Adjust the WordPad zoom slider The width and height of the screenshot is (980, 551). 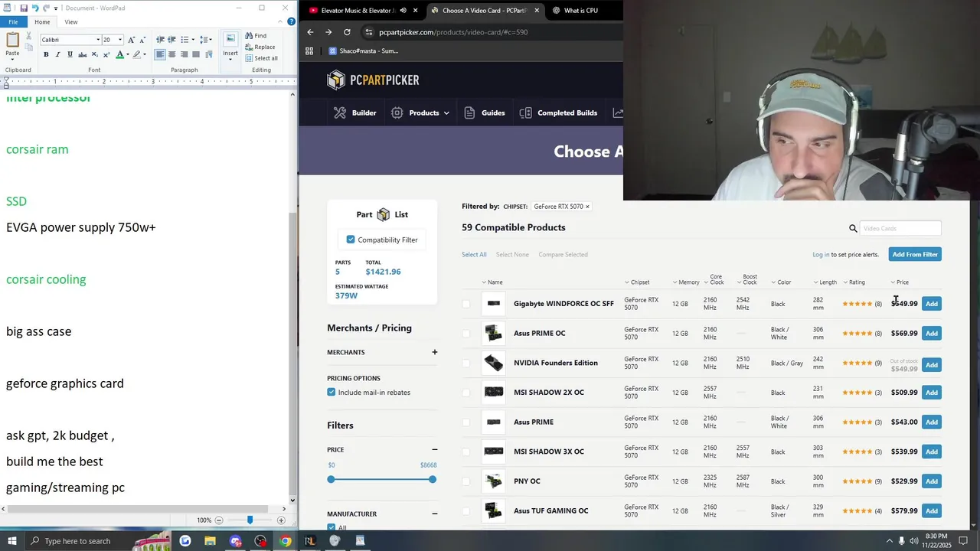250,520
